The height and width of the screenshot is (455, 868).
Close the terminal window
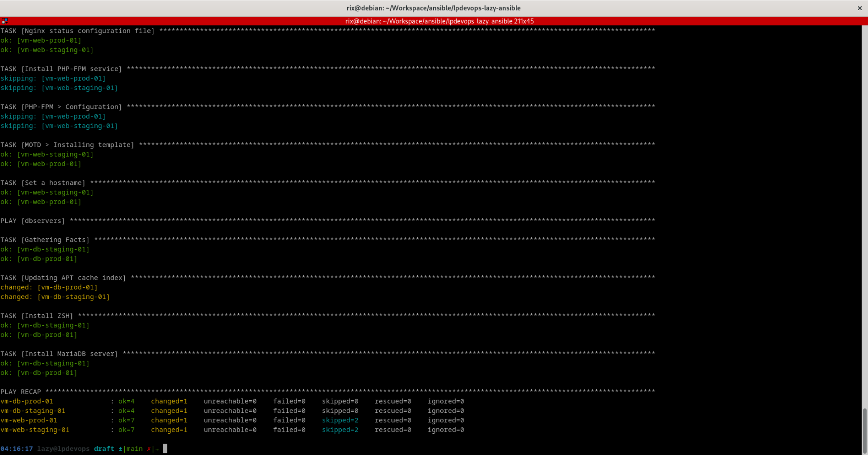pyautogui.click(x=860, y=8)
